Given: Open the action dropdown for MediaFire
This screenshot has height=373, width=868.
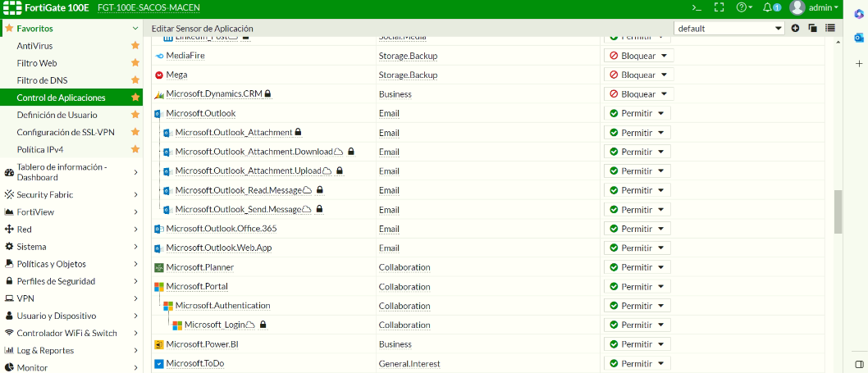Looking at the screenshot, I should pos(637,56).
